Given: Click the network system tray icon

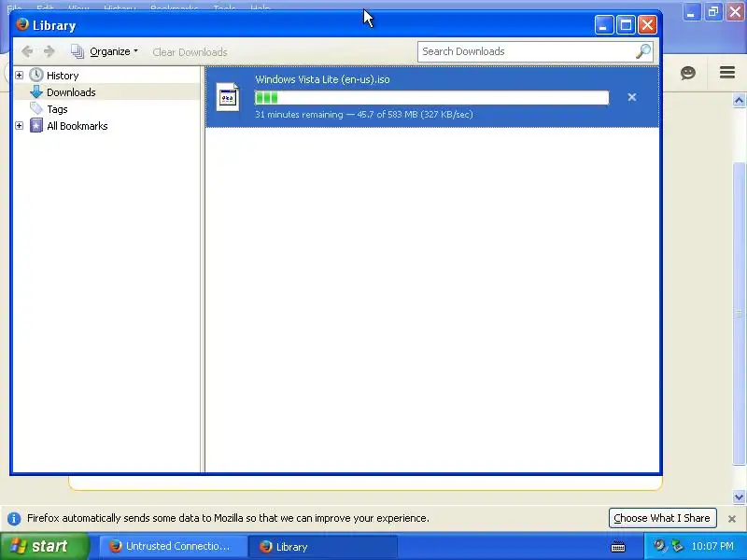Looking at the screenshot, I should (x=677, y=546).
